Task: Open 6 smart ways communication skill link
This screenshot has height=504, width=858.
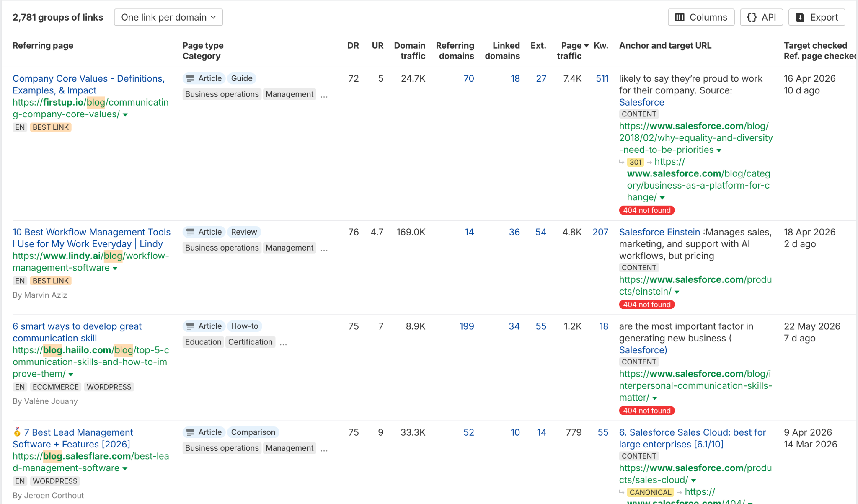Action: click(x=77, y=332)
